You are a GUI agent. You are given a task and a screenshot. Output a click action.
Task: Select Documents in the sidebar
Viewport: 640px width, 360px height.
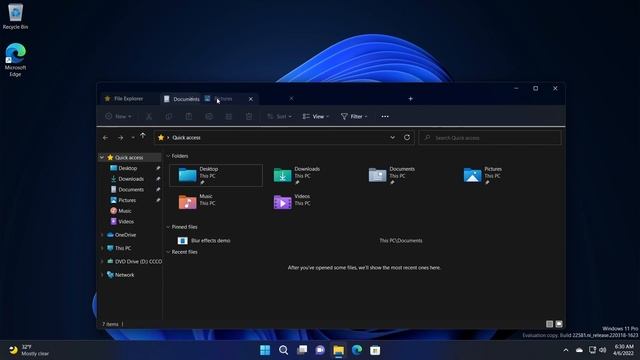click(x=131, y=189)
